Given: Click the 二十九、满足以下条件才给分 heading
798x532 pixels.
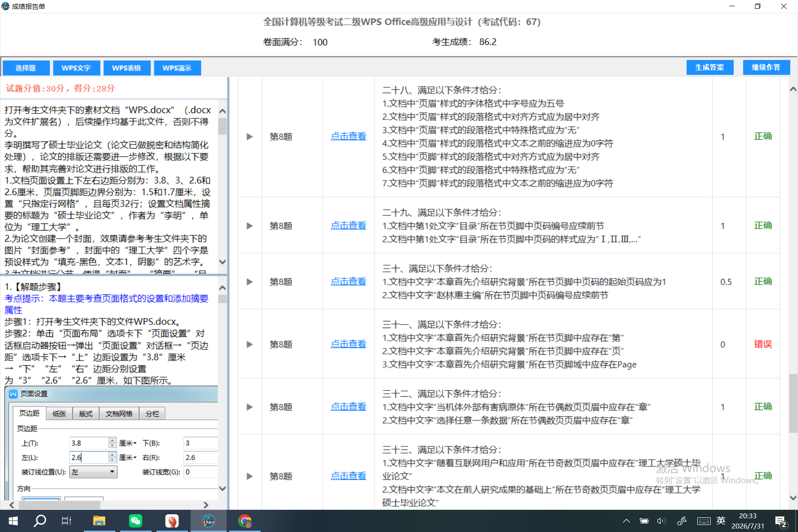Looking at the screenshot, I should click(442, 212).
